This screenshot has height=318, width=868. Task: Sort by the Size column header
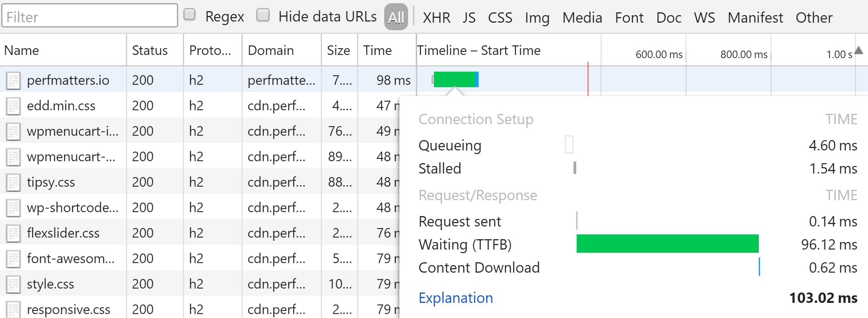point(338,50)
